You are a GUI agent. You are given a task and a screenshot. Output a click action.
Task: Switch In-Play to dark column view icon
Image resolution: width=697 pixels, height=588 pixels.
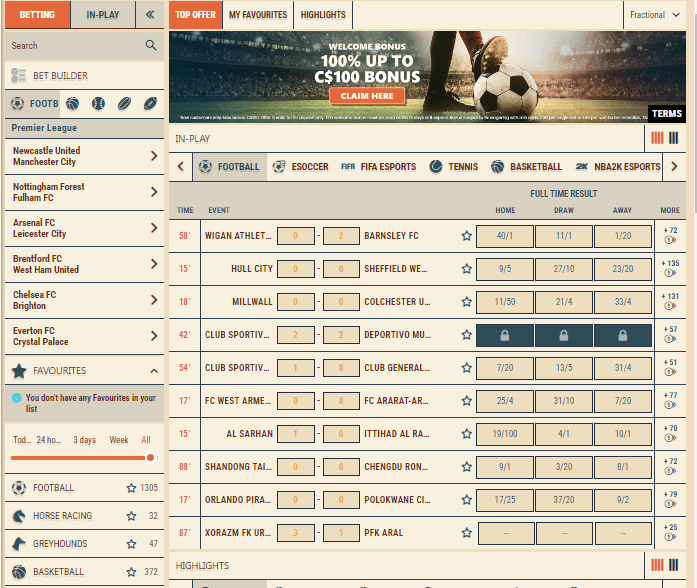click(x=673, y=138)
